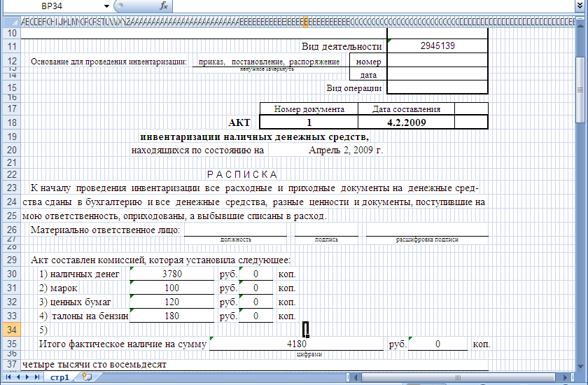Select row header 23
The image size is (588, 385).
[x=12, y=188]
